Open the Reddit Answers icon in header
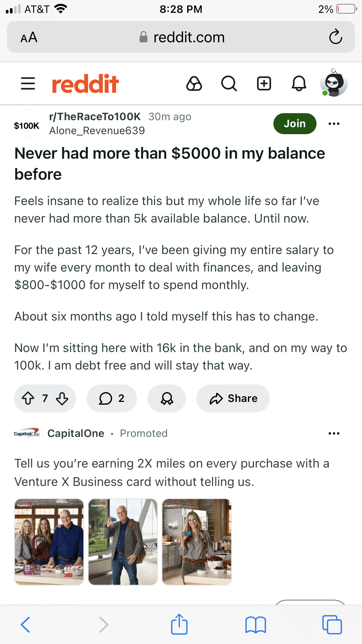The width and height of the screenshot is (362, 644). coord(194,84)
